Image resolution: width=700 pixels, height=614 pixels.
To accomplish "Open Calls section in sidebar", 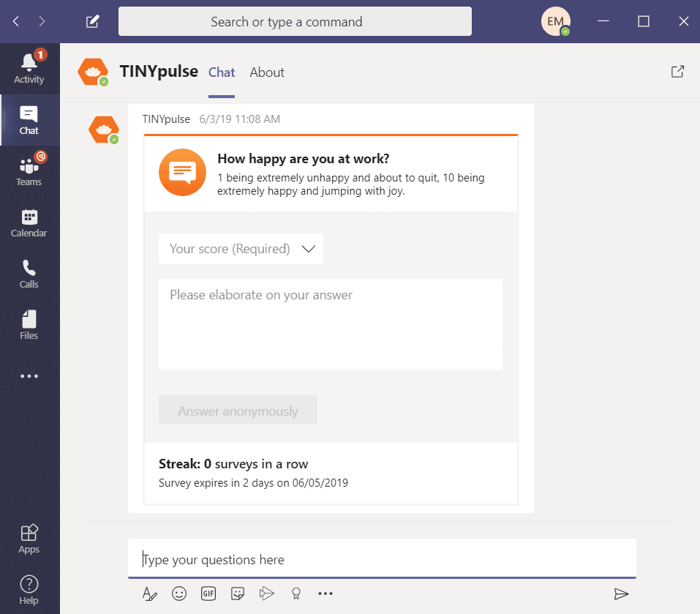I will 29,273.
